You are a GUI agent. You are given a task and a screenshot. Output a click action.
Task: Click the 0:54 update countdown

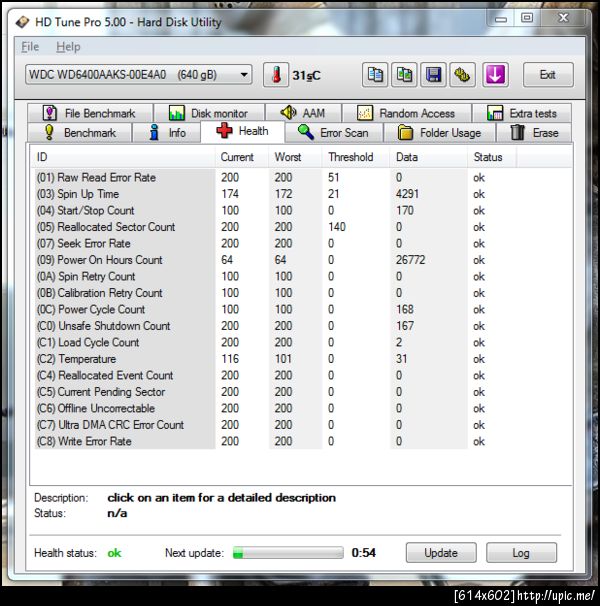coord(363,553)
